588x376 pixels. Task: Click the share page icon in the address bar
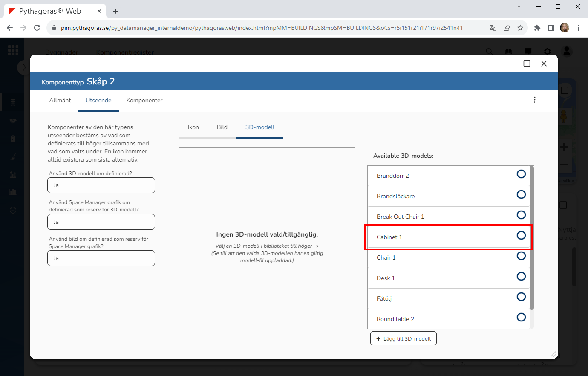coord(507,28)
